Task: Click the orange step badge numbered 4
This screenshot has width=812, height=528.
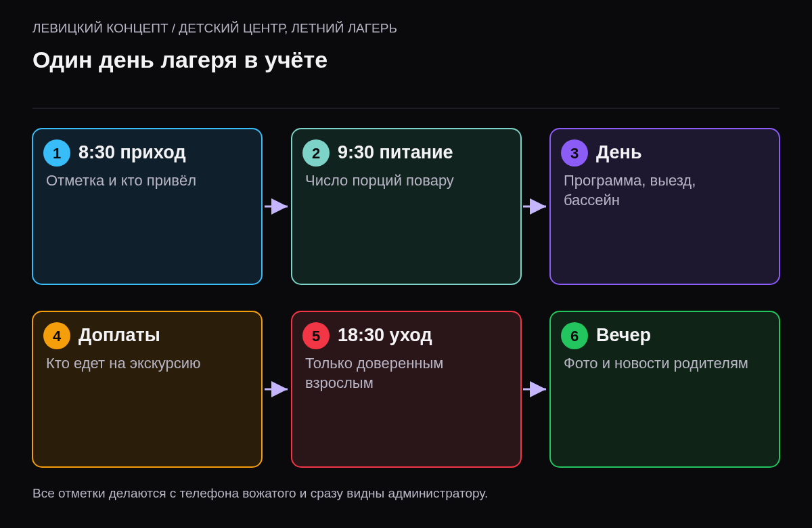Action: pyautogui.click(x=57, y=336)
